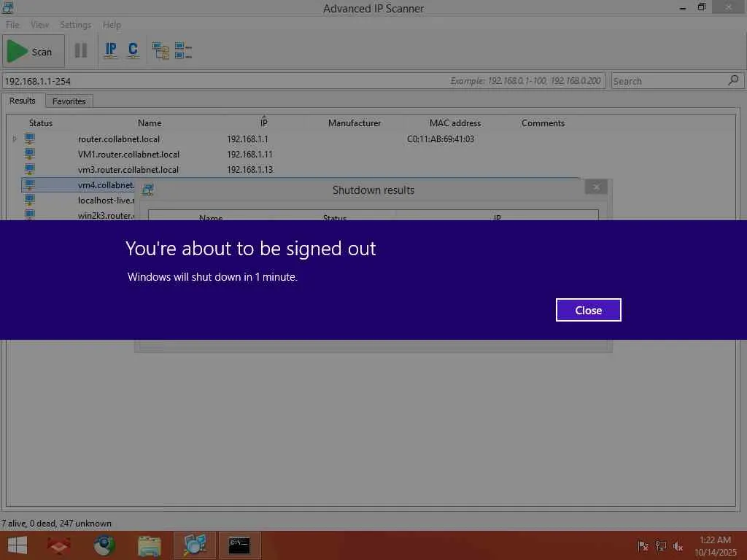Click the IP address 192.168.1.13
This screenshot has width=747, height=560.
(x=249, y=169)
